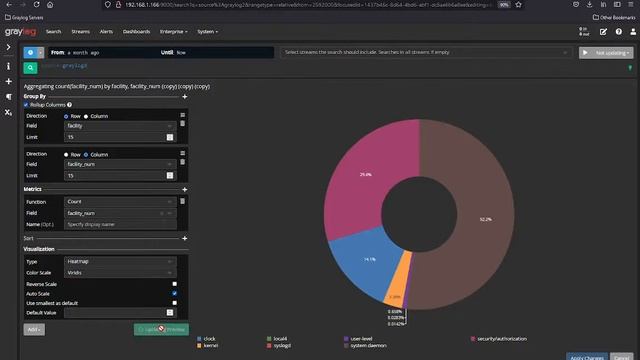This screenshot has width=640, height=360.
Task: Click the time range clock button
Action: (30, 53)
